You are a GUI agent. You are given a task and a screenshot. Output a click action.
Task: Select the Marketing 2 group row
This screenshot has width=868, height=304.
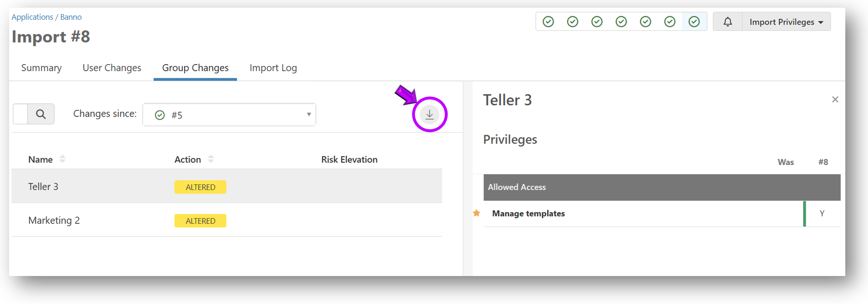(54, 221)
